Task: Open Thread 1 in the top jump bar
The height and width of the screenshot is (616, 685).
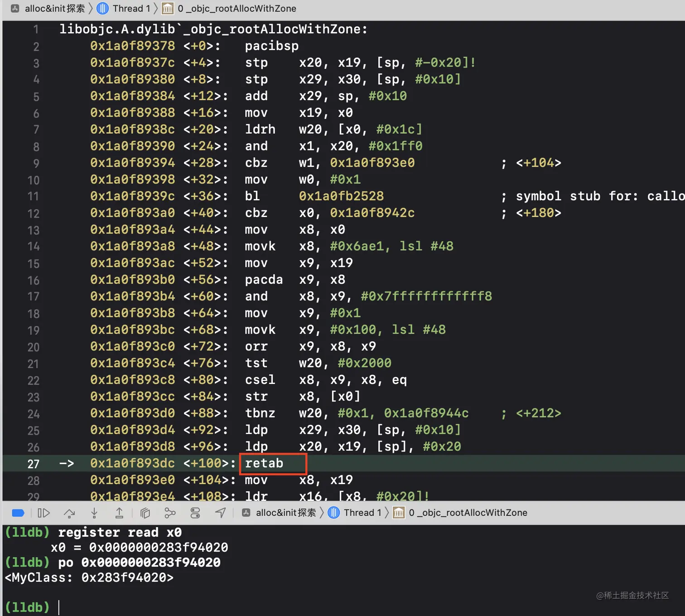Action: [x=131, y=8]
